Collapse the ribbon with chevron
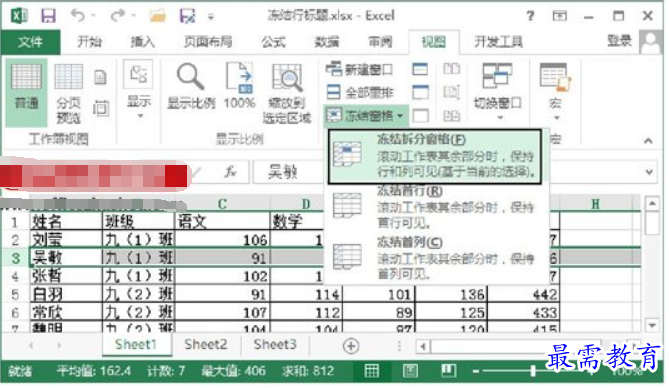The image size is (669, 388). 648,140
